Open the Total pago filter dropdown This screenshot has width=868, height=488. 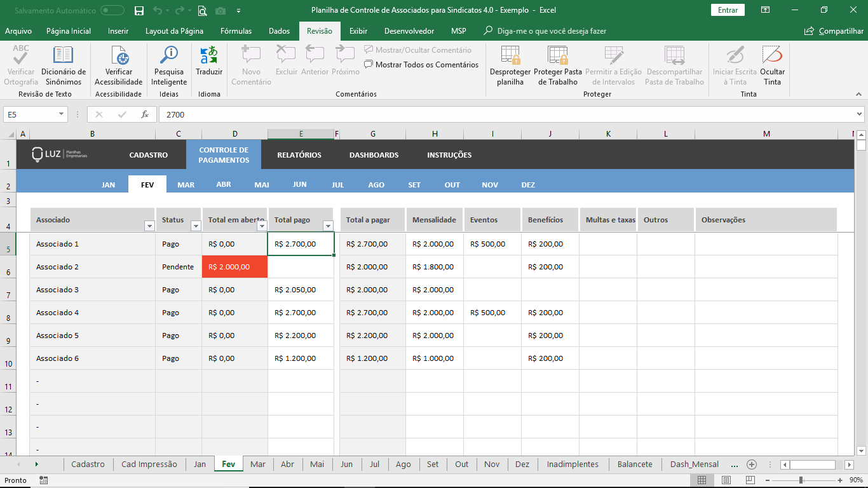(328, 226)
